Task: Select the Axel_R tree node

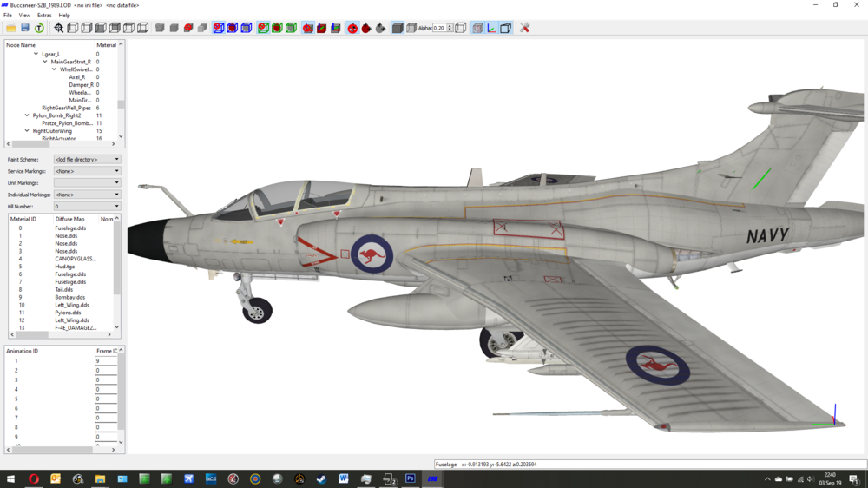Action: point(77,77)
